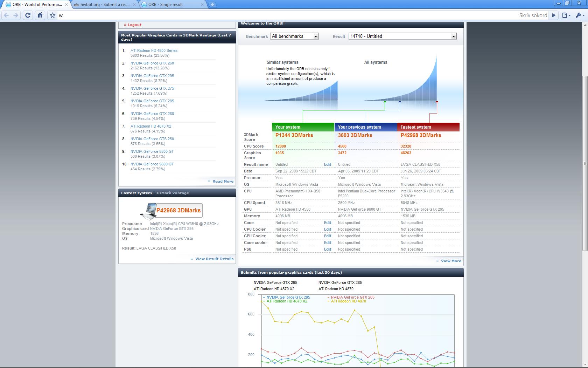Image resolution: width=588 pixels, height=368 pixels.
Task: Go to the Home page icon
Action: pos(40,15)
